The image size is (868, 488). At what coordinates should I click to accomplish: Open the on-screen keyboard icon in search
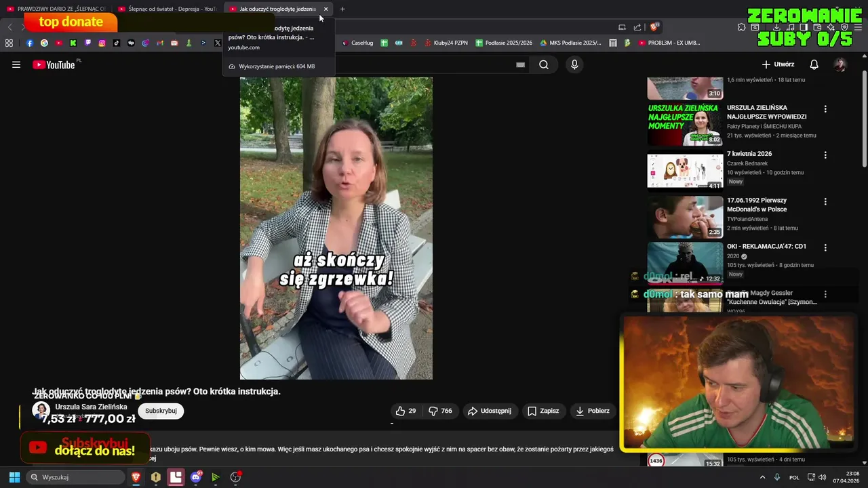520,64
